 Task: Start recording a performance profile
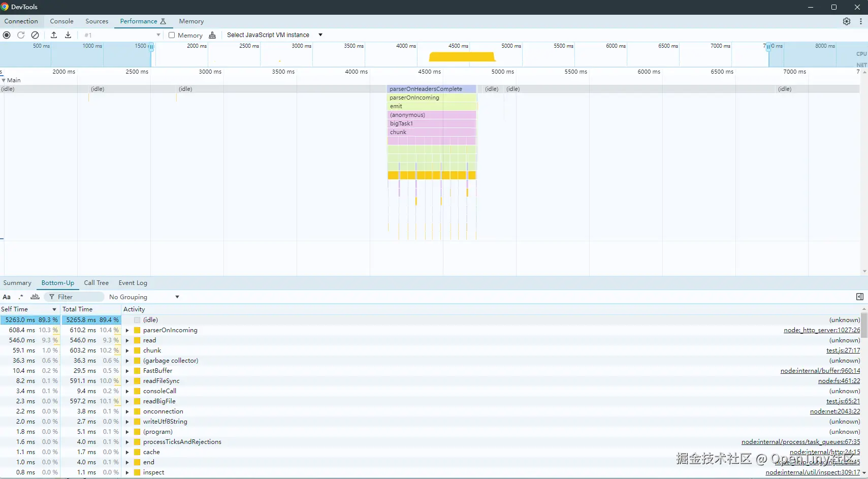[7, 35]
